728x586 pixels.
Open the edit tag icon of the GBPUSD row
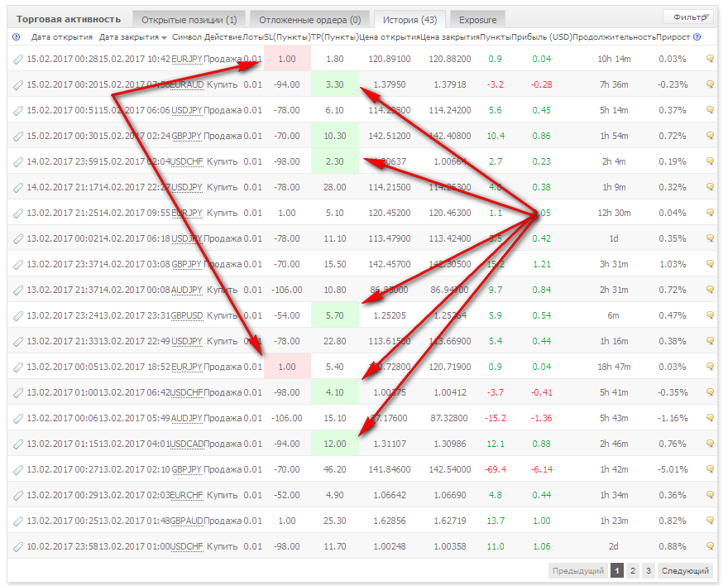coord(18,315)
